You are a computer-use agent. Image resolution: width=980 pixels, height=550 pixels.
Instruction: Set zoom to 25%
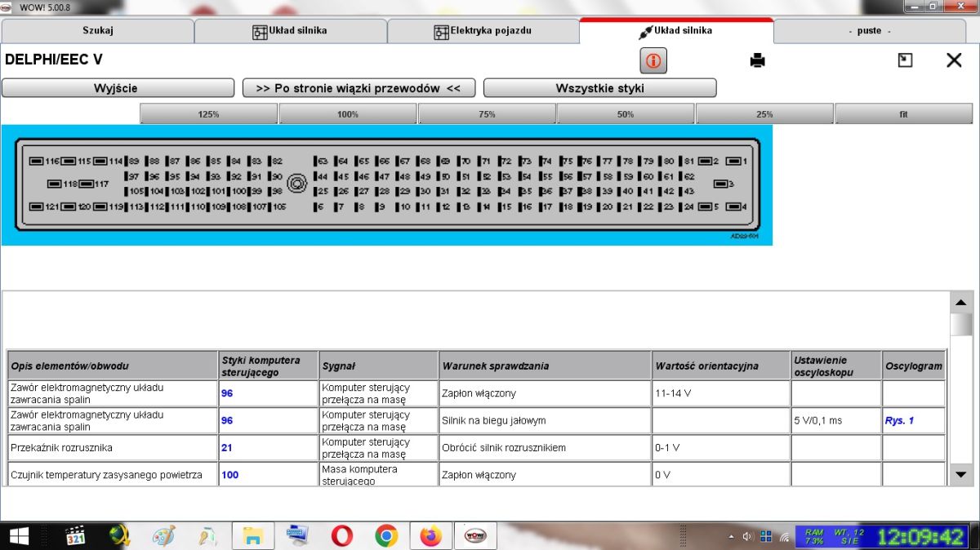(x=764, y=114)
